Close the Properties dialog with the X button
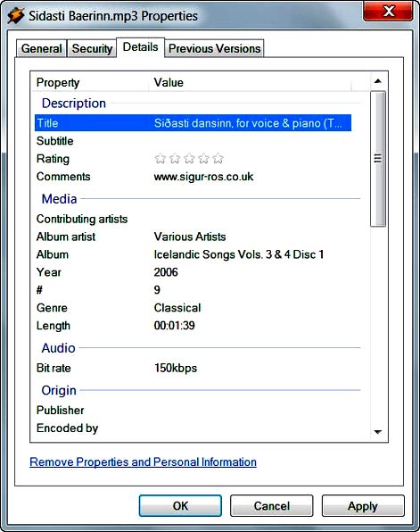The image size is (420, 532). click(x=388, y=12)
